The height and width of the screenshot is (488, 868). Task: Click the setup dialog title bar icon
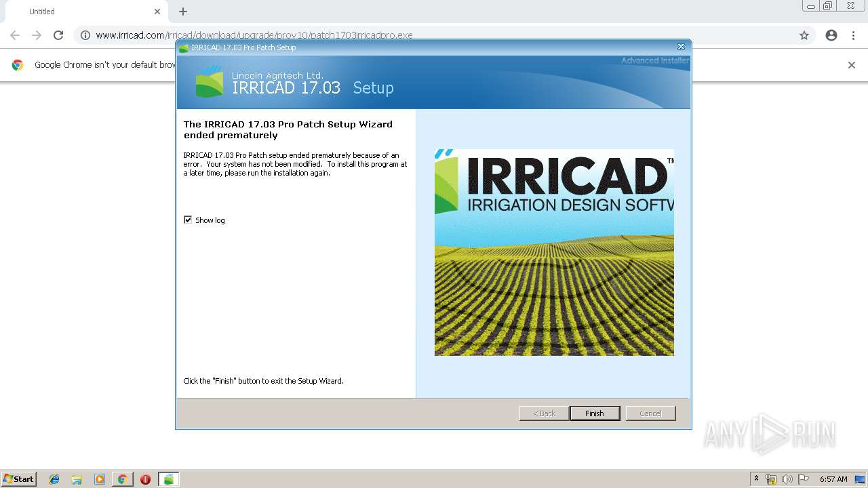tap(183, 47)
